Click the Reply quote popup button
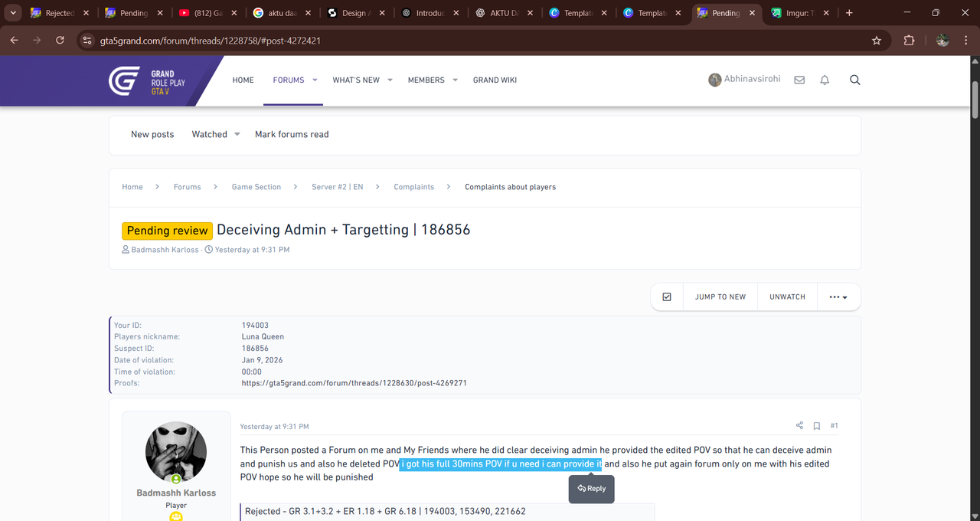The height and width of the screenshot is (521, 980). coord(591,488)
